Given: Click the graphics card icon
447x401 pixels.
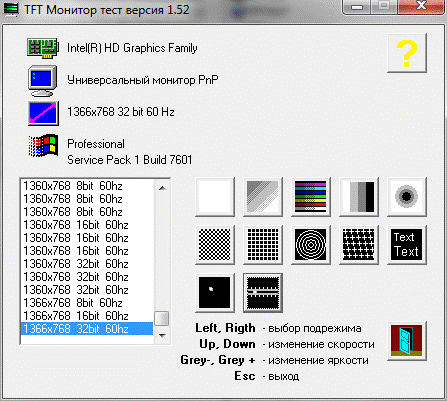Looking at the screenshot, I should click(43, 48).
